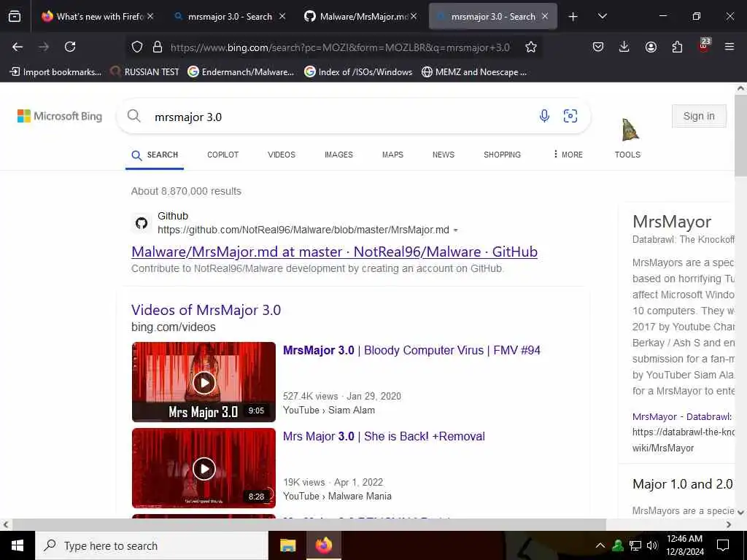
Task: Open the RUSSIAN TEST bookmark
Action: click(x=145, y=72)
